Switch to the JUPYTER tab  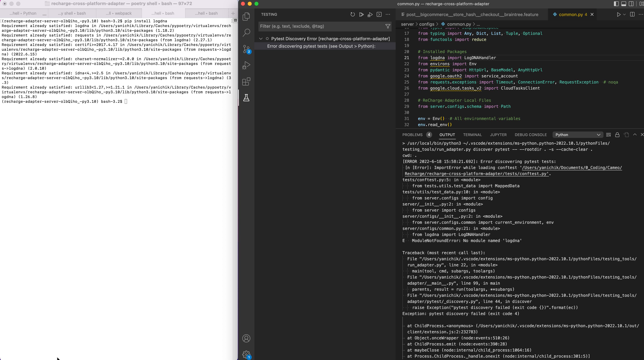(x=498, y=135)
